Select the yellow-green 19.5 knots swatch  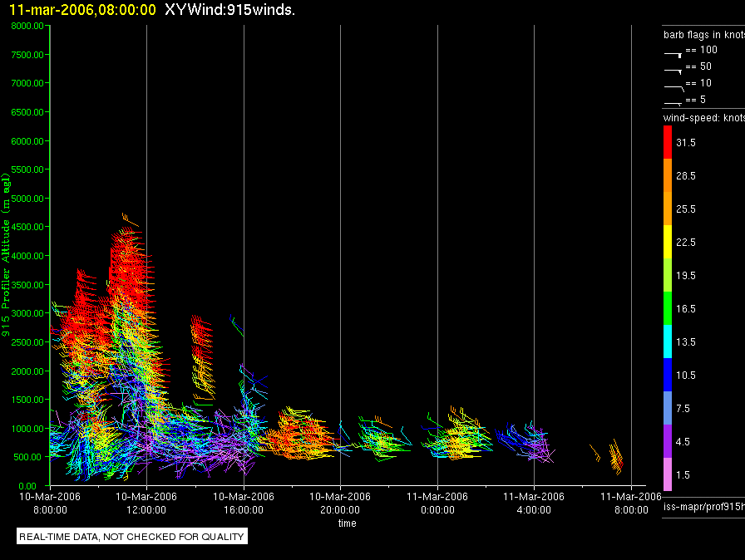click(x=668, y=275)
